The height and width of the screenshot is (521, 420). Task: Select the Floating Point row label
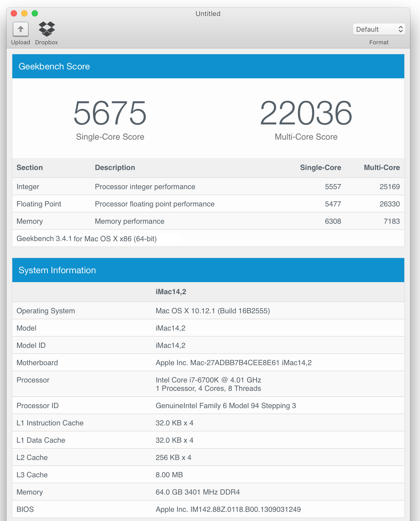39,204
